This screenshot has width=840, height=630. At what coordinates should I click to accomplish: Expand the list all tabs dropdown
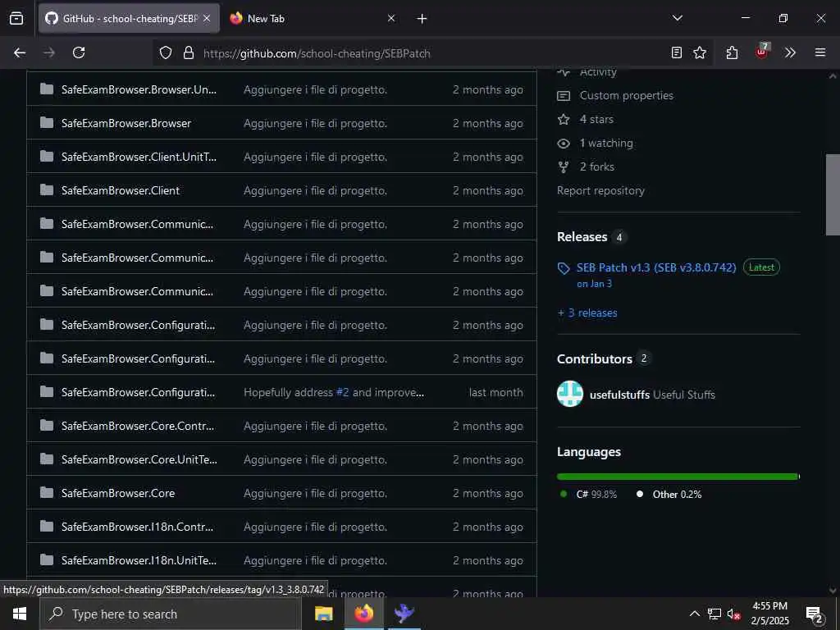coord(677,19)
